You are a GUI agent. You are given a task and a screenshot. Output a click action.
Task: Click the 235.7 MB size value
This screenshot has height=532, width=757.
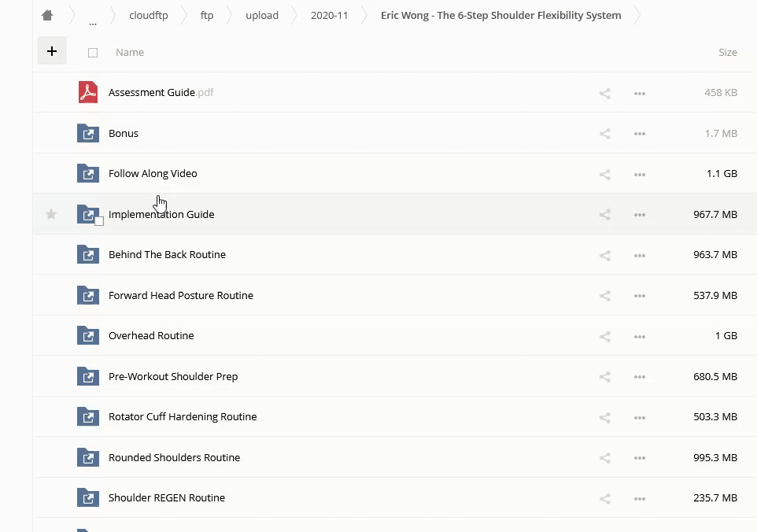pyautogui.click(x=715, y=497)
